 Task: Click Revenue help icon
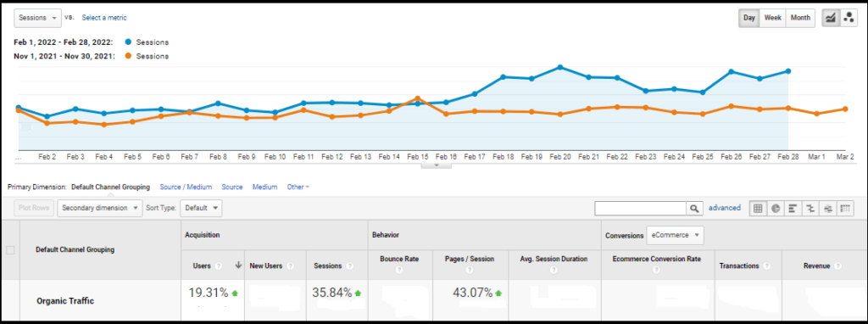pos(837,266)
